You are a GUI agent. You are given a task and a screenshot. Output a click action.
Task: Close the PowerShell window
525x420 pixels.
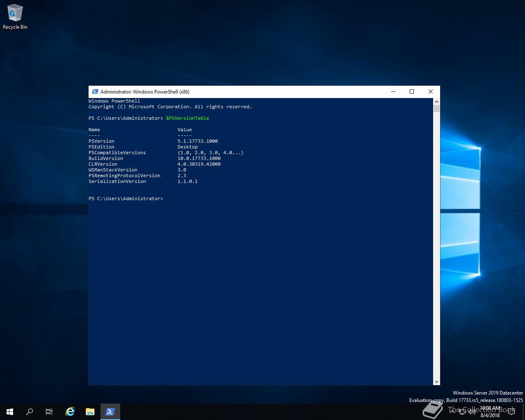[x=431, y=91]
